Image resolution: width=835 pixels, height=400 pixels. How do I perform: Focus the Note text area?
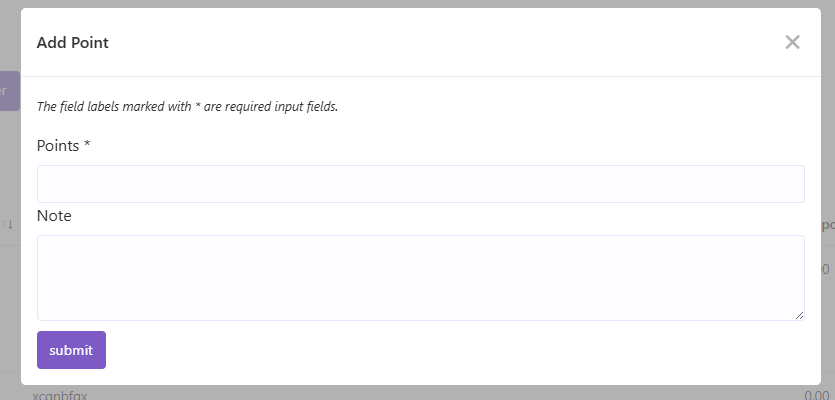(420, 277)
